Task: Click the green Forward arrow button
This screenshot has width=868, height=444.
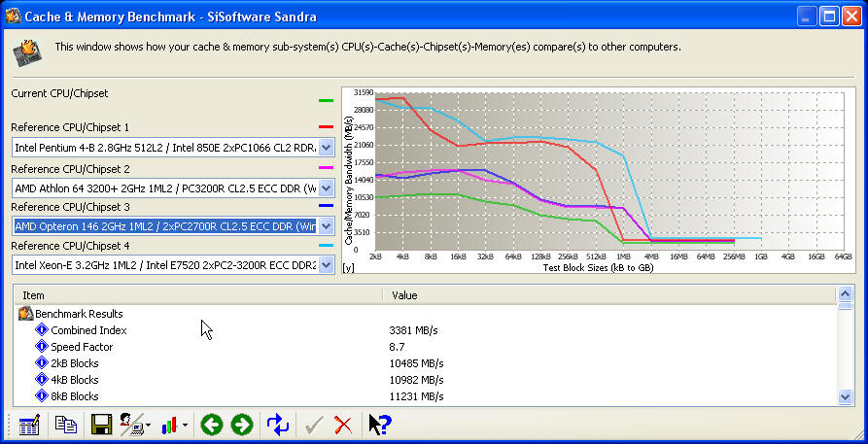Action: [241, 426]
